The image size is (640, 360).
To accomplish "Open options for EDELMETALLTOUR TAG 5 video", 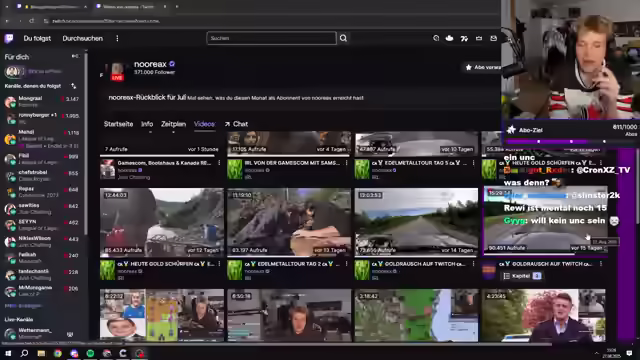I will [473, 163].
